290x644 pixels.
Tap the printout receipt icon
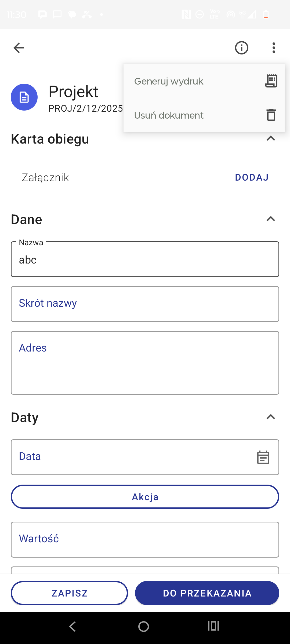pyautogui.click(x=271, y=81)
